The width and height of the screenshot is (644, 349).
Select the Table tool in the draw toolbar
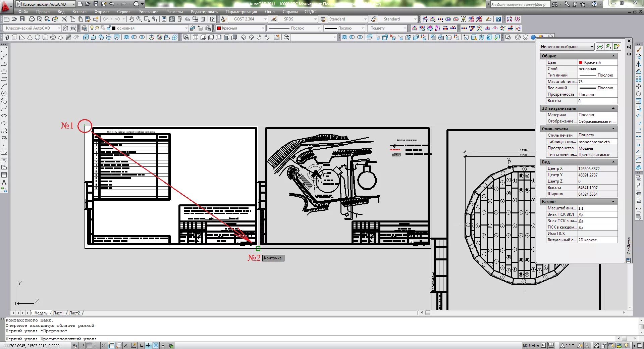tap(4, 175)
